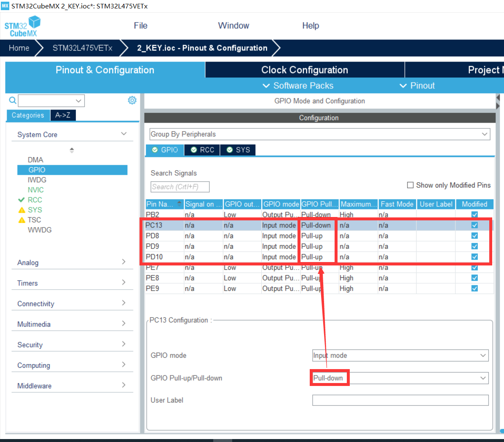Screen dimensions: 504x442
Task: Expand the Analog category
Action: pos(72,263)
